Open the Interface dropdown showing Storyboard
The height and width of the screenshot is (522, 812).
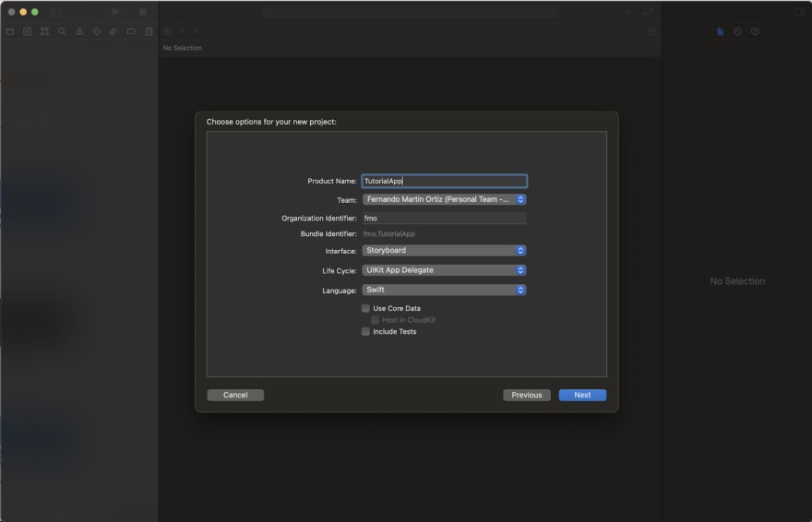[445, 251]
